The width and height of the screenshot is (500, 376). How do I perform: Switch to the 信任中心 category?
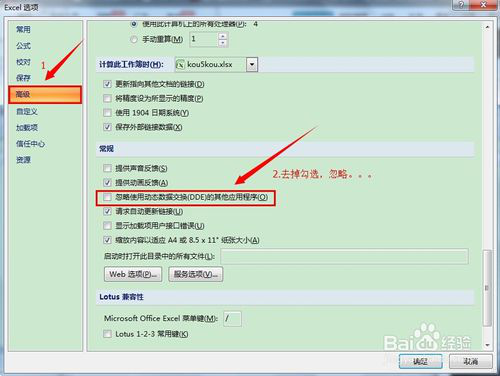[30, 144]
